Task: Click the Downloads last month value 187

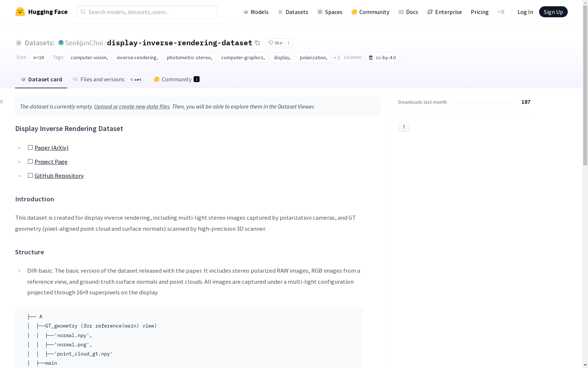Action: coord(526,102)
